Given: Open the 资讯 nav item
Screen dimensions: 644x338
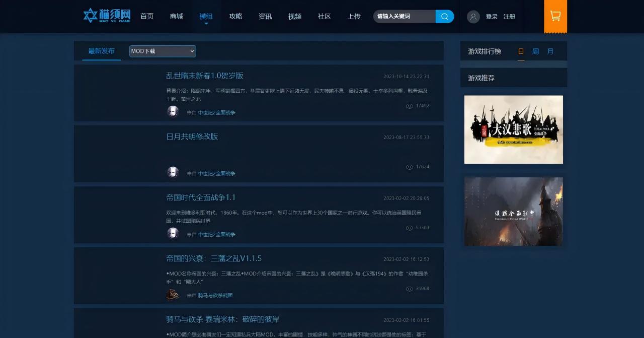Looking at the screenshot, I should 265,16.
